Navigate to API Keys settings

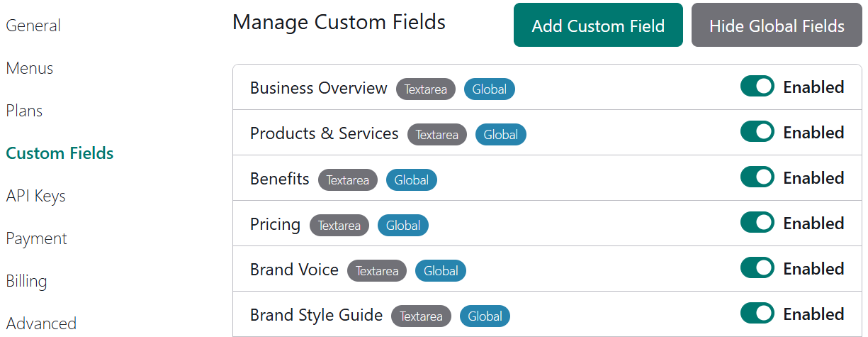tap(35, 196)
